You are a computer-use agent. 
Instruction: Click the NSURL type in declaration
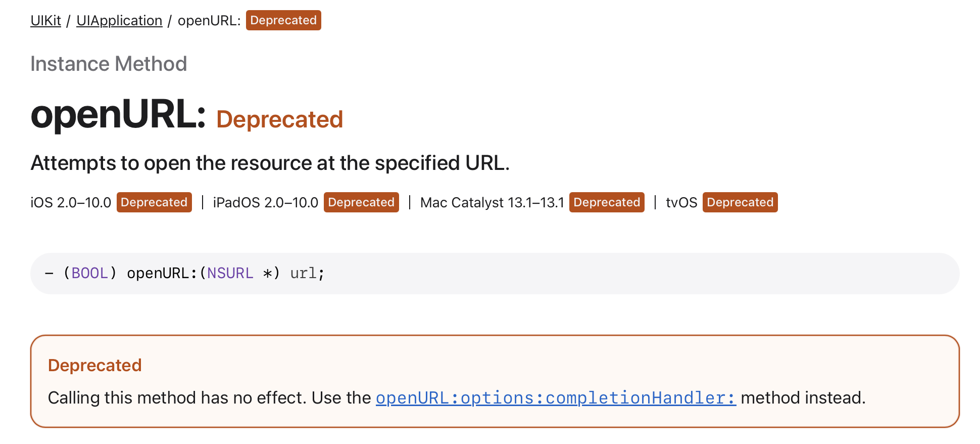click(230, 274)
